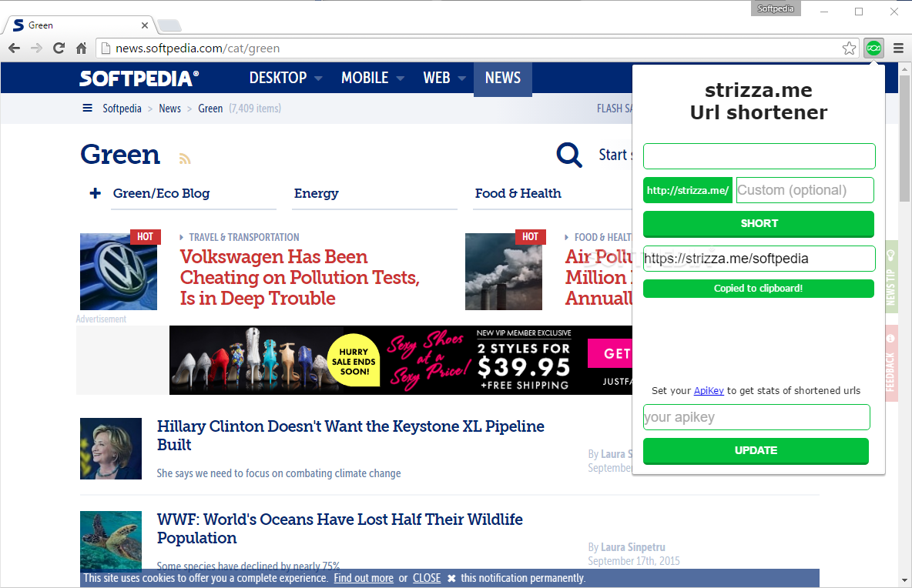The width and height of the screenshot is (912, 588).
Task: Click Find out more in cookie notice
Action: click(x=364, y=578)
